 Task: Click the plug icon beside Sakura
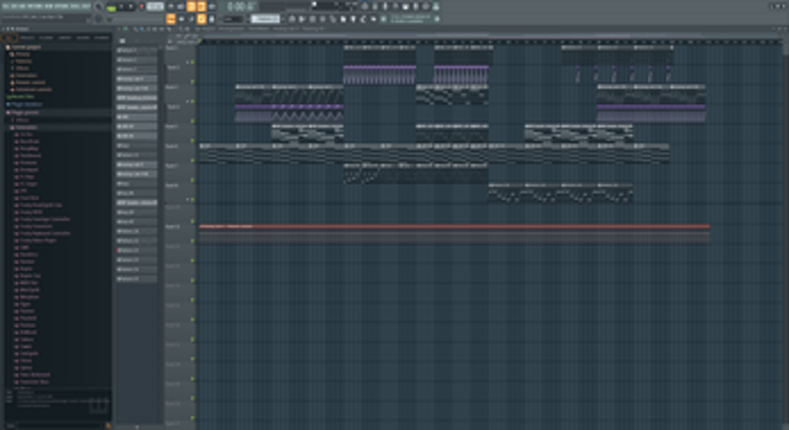click(x=17, y=339)
